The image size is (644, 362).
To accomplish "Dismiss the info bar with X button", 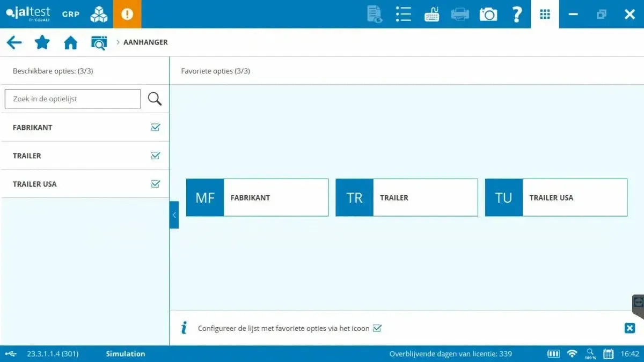I will pyautogui.click(x=630, y=328).
